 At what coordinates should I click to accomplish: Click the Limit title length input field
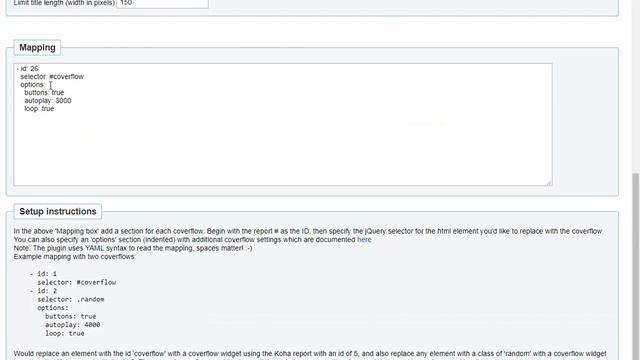coord(162,3)
